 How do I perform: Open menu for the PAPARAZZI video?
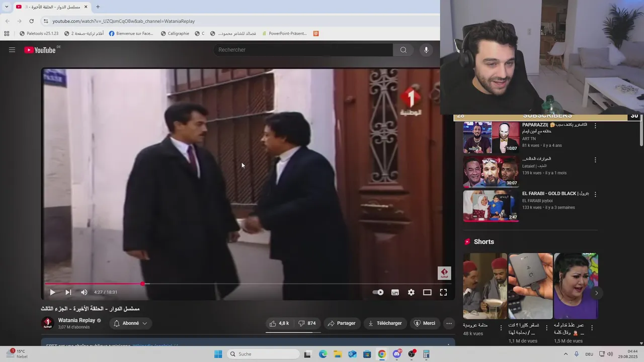pyautogui.click(x=595, y=126)
